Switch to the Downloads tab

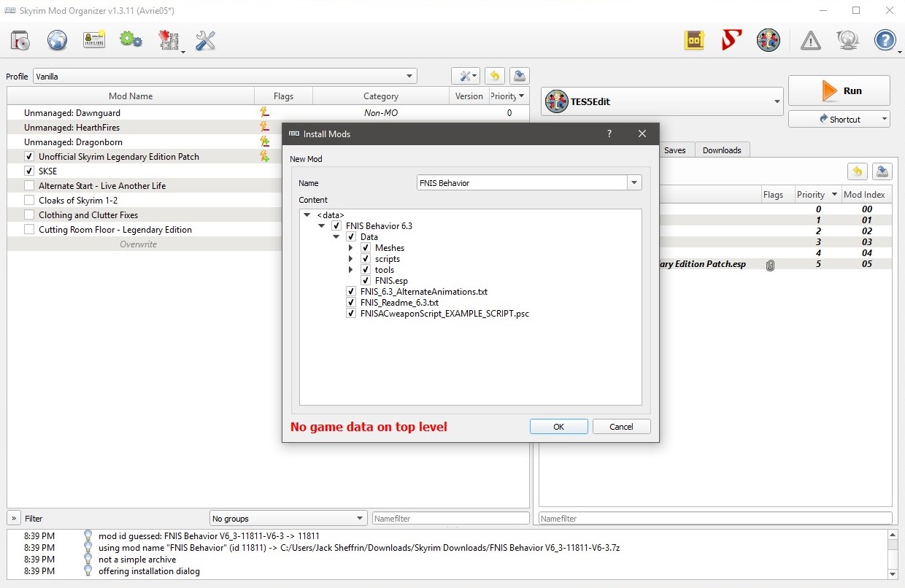click(x=722, y=150)
